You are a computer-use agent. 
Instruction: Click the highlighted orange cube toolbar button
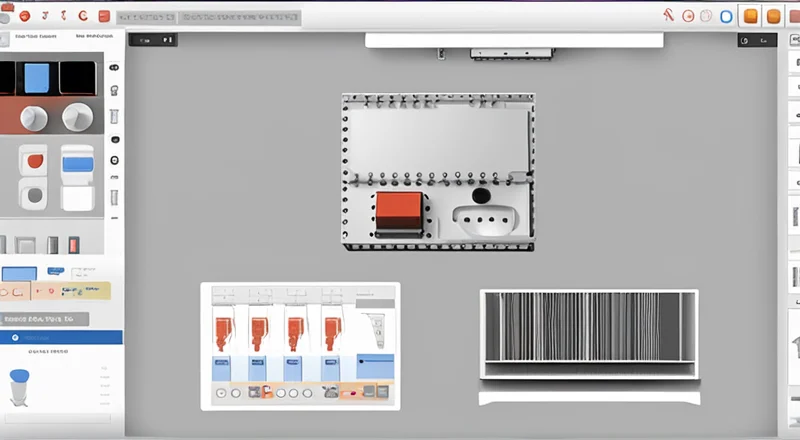pyautogui.click(x=750, y=16)
